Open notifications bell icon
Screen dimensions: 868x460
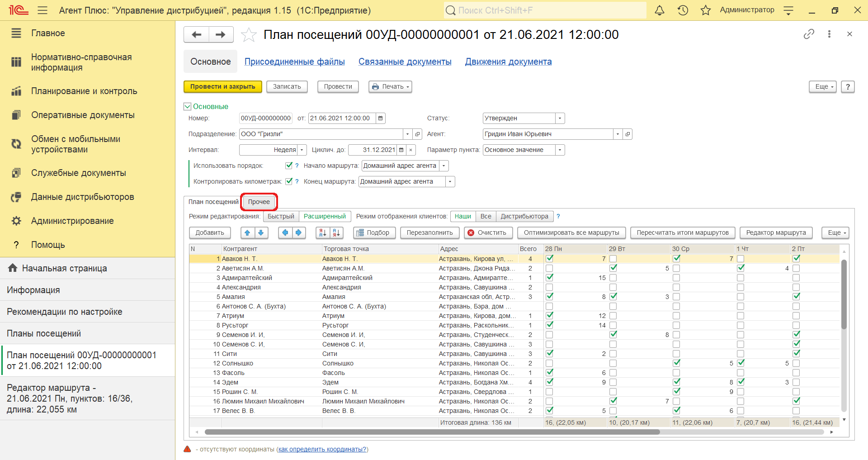660,10
